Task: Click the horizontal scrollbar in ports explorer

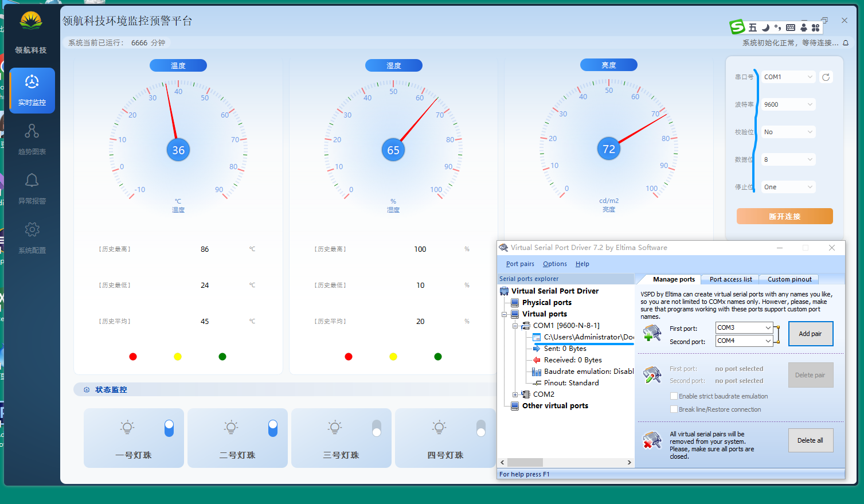Action: [x=566, y=462]
